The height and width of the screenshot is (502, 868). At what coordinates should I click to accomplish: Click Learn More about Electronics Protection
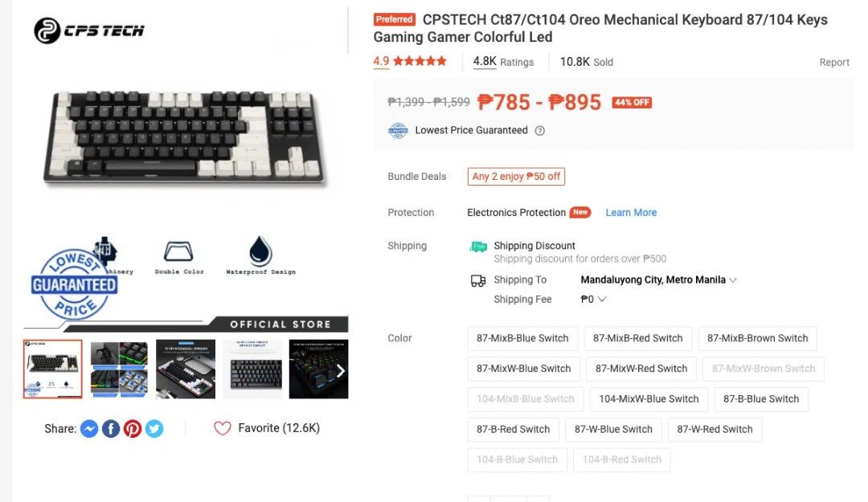(x=631, y=212)
